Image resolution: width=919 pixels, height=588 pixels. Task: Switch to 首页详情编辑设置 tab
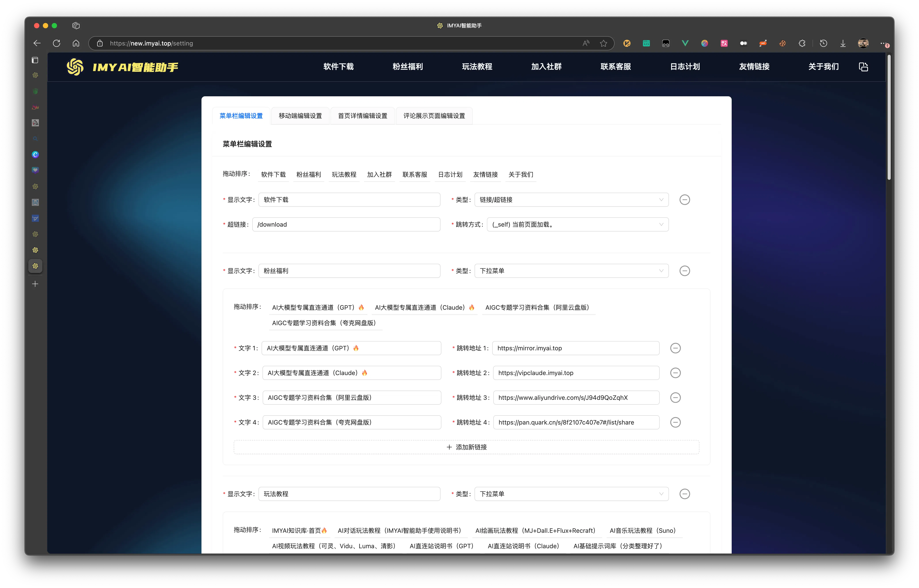[x=362, y=116]
